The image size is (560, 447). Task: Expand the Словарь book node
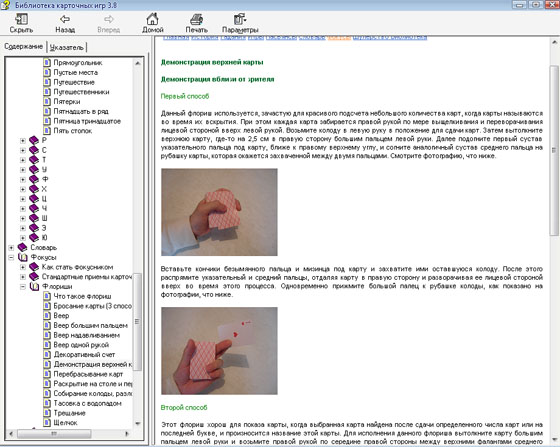tap(11, 248)
